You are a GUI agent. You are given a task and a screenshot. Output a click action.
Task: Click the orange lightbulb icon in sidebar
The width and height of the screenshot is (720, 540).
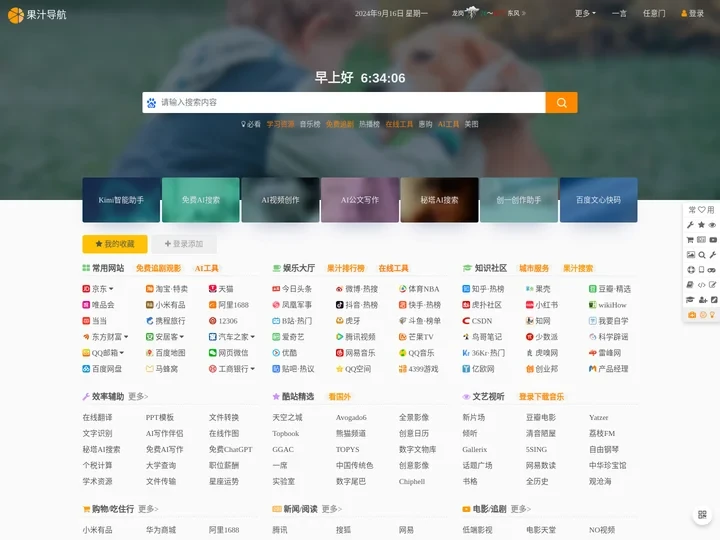tap(712, 315)
